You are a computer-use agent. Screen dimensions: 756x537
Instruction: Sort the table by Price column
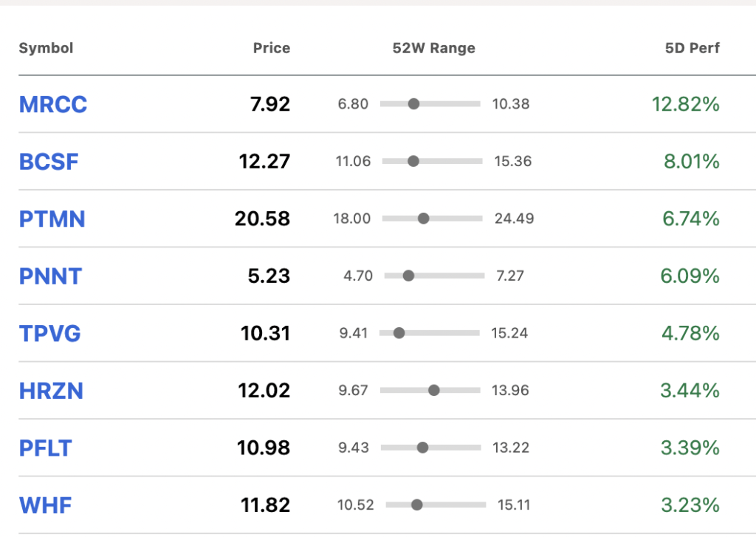click(272, 48)
